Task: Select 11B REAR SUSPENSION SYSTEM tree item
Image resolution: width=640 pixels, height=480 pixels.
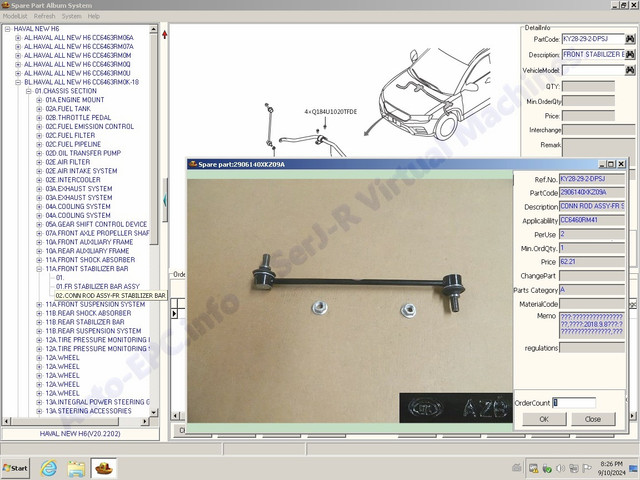Action: [93, 331]
